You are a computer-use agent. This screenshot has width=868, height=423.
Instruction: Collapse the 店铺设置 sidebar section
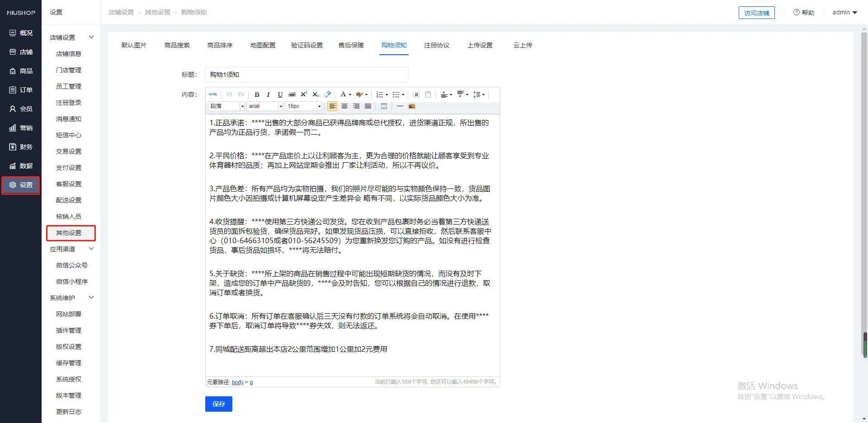tap(91, 37)
